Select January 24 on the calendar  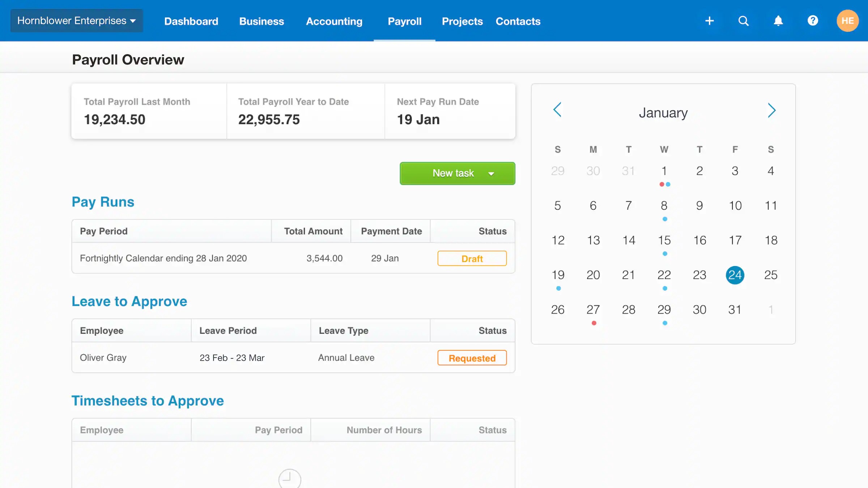(735, 275)
